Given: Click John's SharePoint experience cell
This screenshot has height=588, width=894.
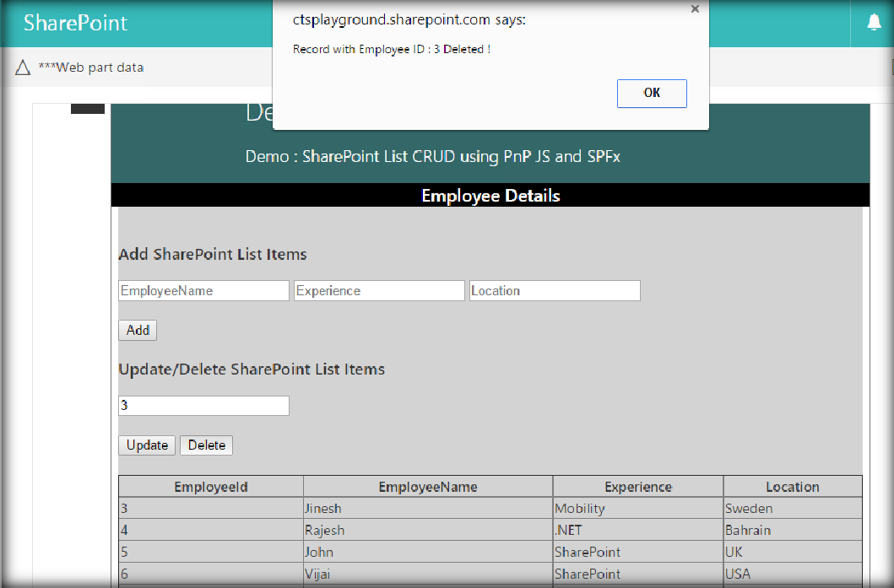Looking at the screenshot, I should [x=638, y=552].
